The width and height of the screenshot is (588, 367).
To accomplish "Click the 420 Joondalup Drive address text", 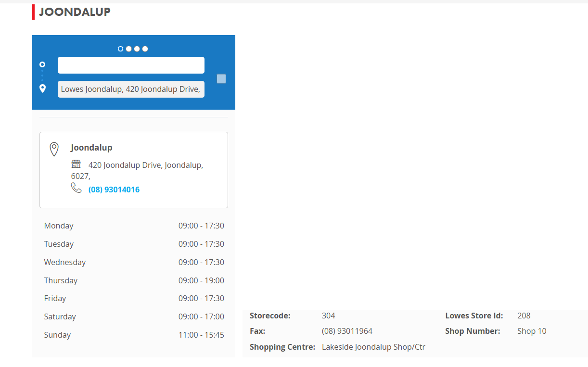I will [137, 171].
